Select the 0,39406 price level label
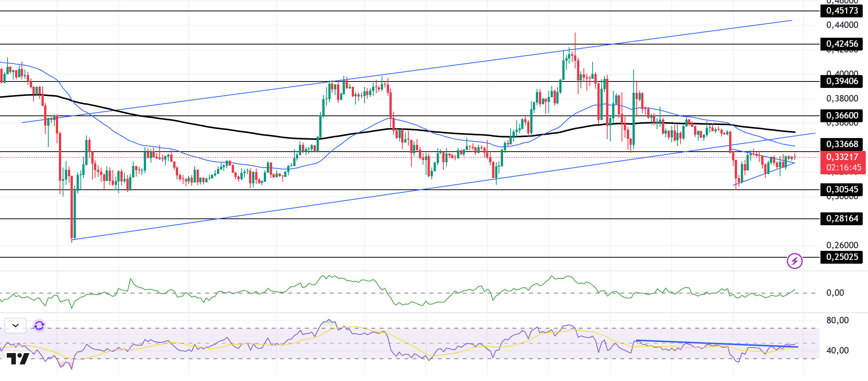Viewport: 868px width, 381px height. 842,81
